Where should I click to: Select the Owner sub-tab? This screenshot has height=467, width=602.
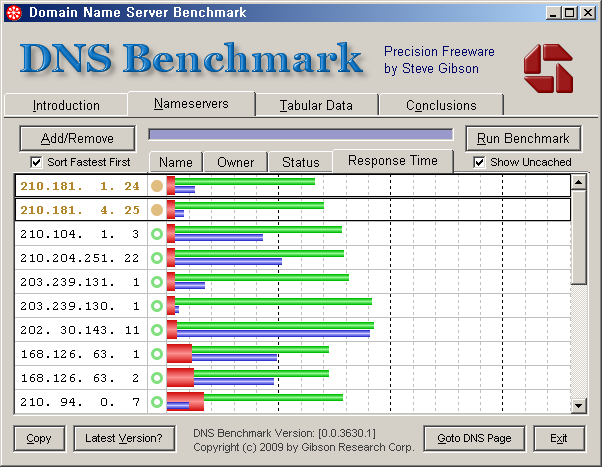tap(235, 162)
